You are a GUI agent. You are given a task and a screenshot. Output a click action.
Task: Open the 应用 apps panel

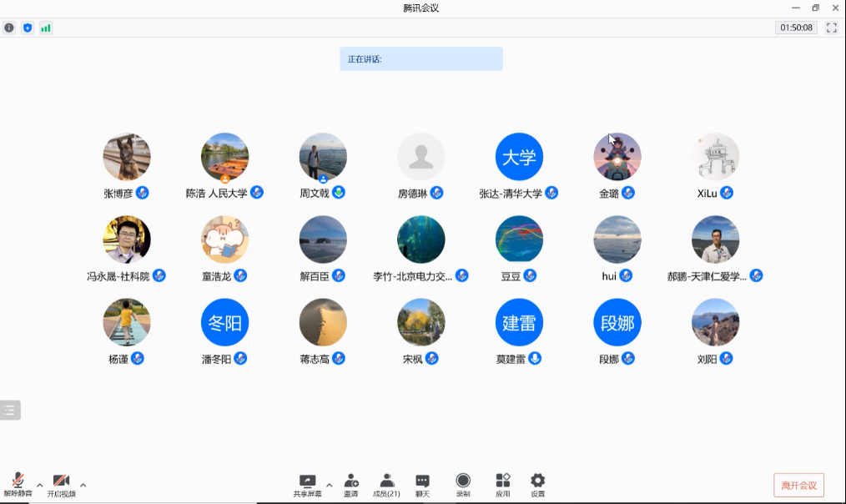pyautogui.click(x=502, y=484)
